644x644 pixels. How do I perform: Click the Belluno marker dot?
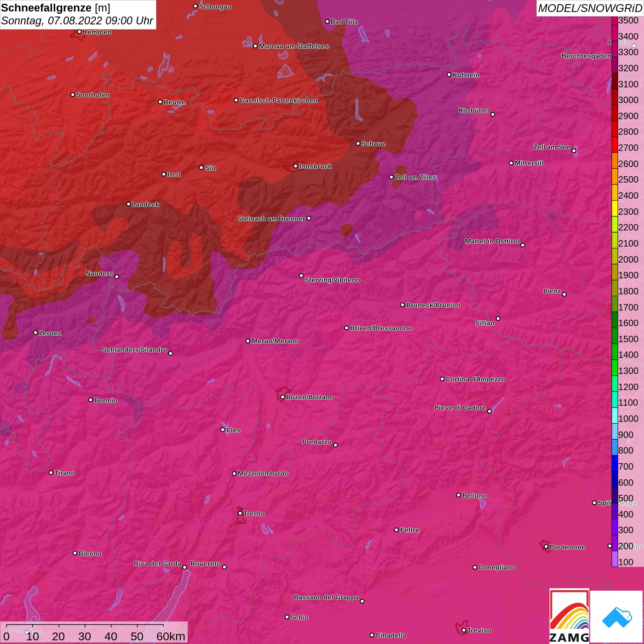click(x=459, y=495)
